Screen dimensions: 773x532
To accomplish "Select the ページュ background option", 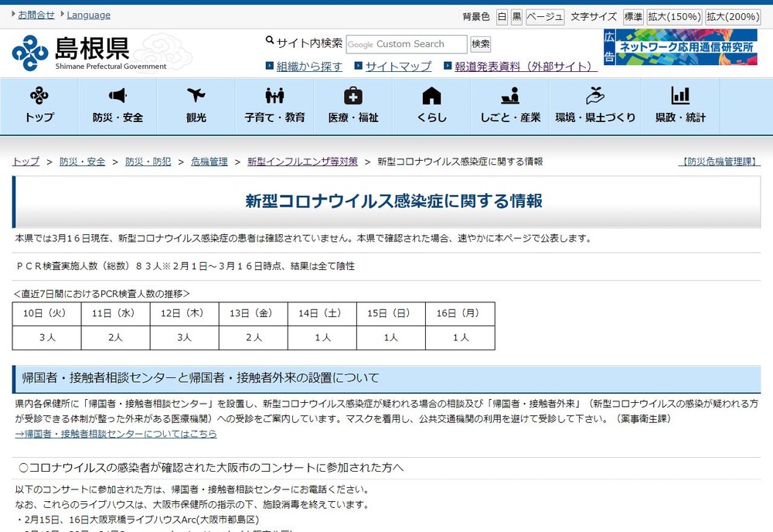I will [544, 15].
